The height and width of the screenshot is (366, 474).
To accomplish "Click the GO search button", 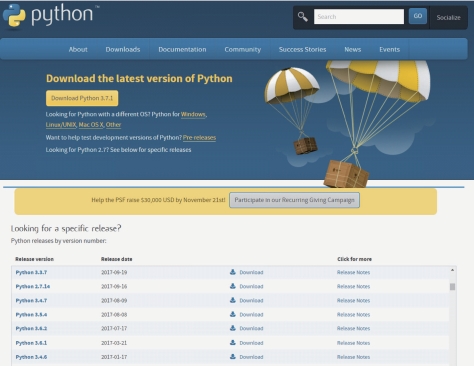I will (x=418, y=16).
